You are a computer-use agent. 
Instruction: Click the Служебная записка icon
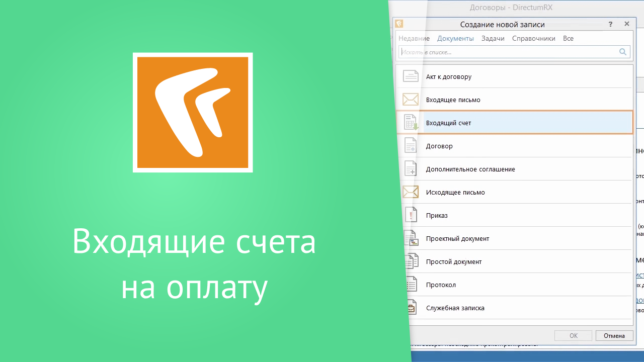[x=411, y=308]
